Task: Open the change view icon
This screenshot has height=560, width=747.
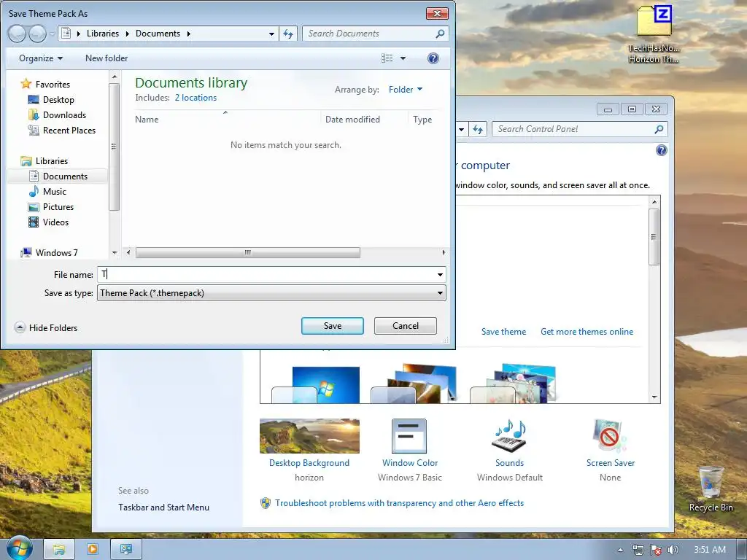Action: tap(387, 58)
